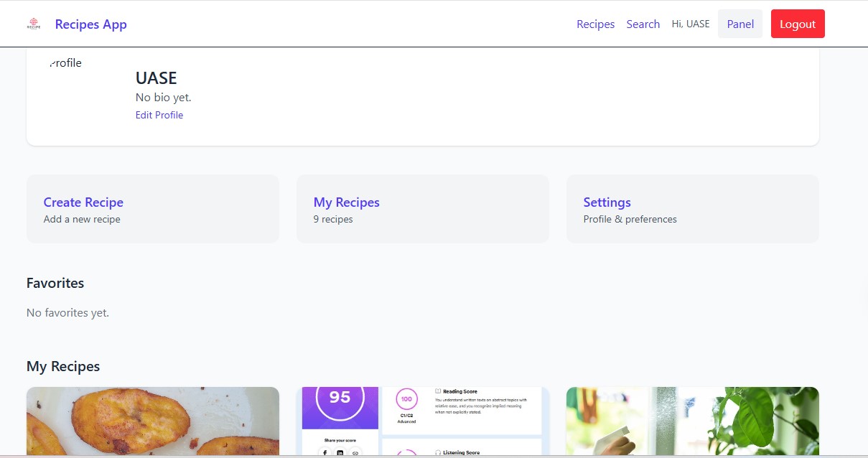Viewport: 868px width, 458px height.
Task: Click the 'No bio yet.' text
Action: pos(163,97)
